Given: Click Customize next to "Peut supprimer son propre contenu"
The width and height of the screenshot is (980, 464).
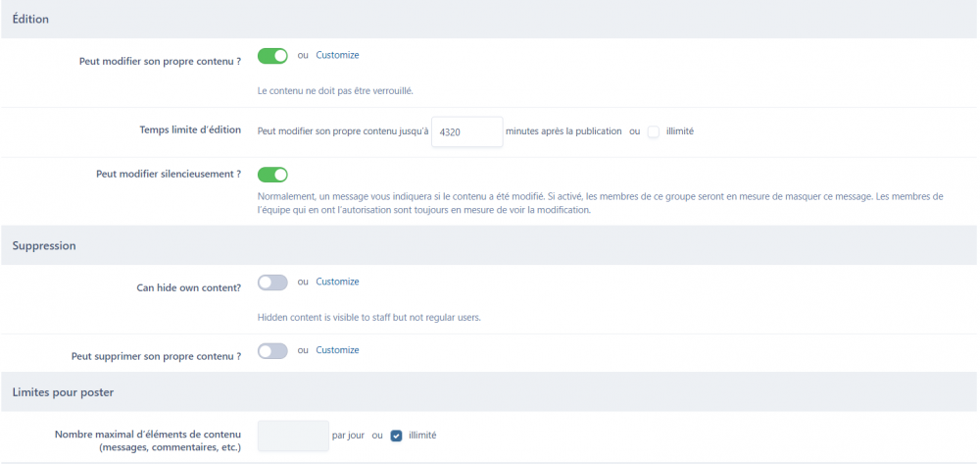Looking at the screenshot, I should tap(337, 350).
